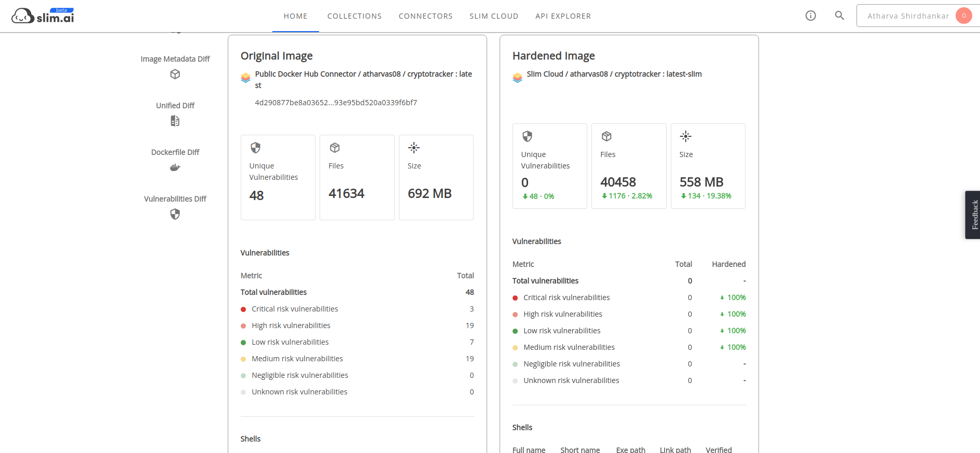The image size is (980, 453).
Task: Click the Verified column header
Action: pos(719,450)
